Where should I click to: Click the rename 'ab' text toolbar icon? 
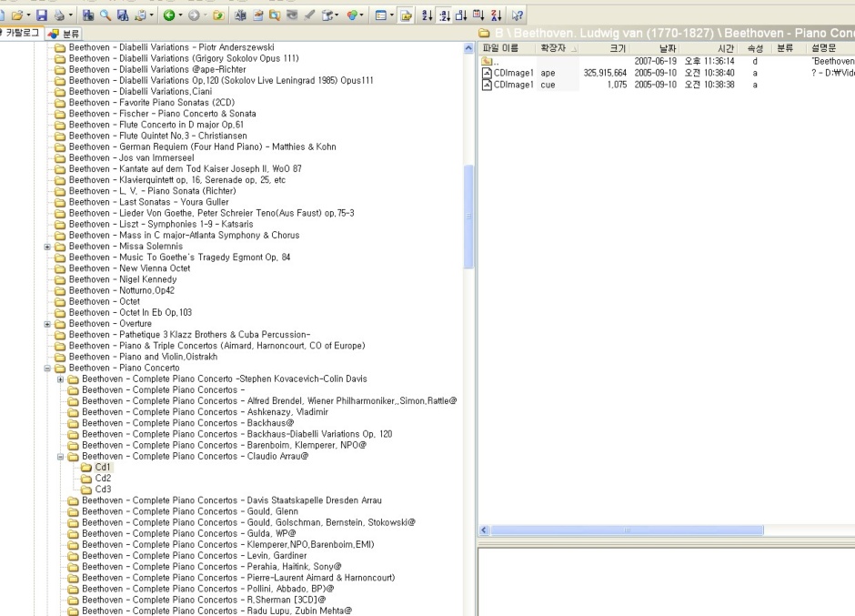click(240, 15)
